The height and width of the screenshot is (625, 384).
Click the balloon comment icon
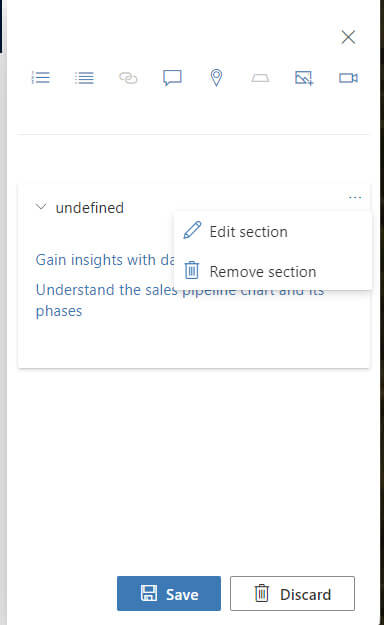[172, 78]
